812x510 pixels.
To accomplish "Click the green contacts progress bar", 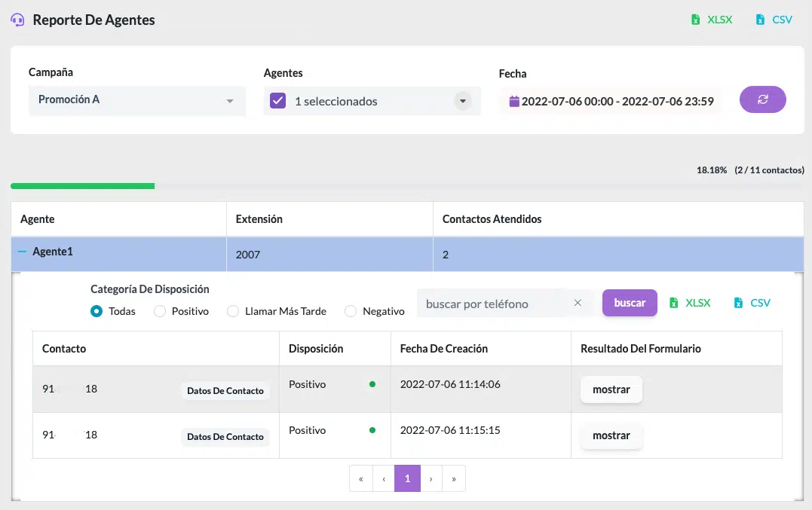I will pos(82,185).
